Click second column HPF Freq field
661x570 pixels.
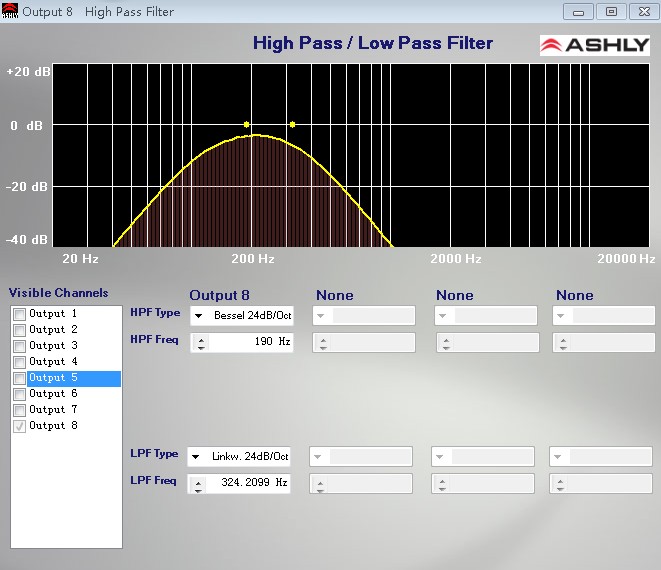(364, 342)
